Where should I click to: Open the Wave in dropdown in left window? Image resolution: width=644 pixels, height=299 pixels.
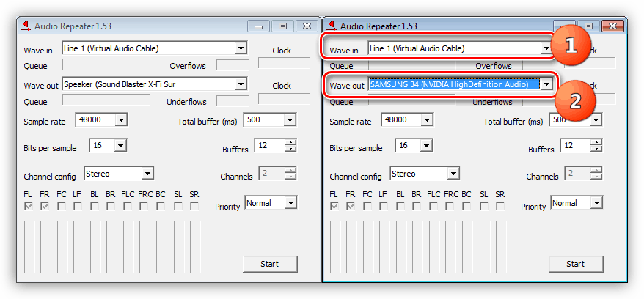click(x=241, y=48)
